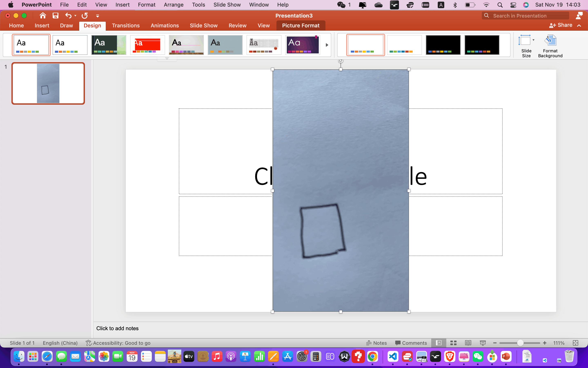Apply the purple gradient theme
This screenshot has width=588, height=368.
click(303, 45)
